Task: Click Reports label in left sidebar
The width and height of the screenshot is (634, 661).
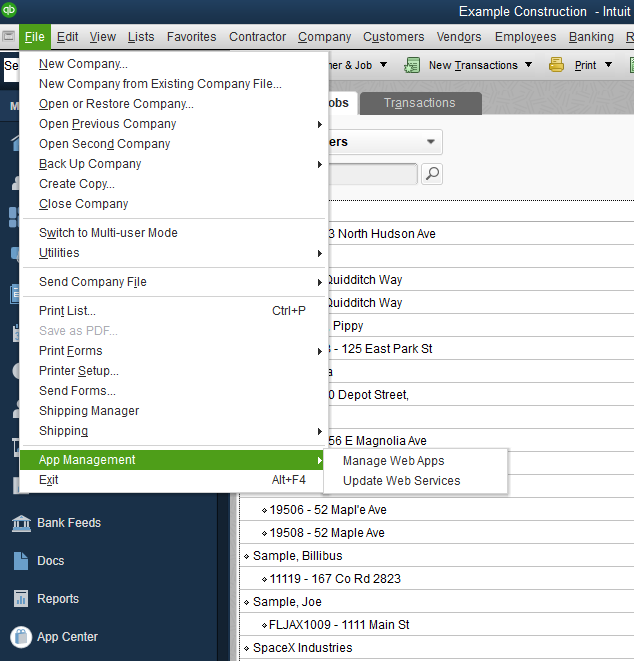Action: click(58, 599)
